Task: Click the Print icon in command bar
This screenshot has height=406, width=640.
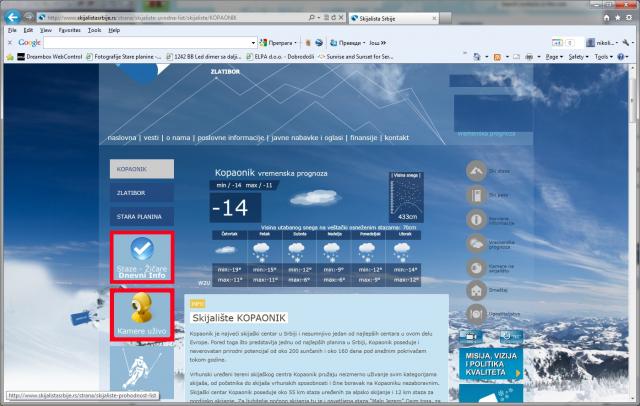Action: (529, 57)
